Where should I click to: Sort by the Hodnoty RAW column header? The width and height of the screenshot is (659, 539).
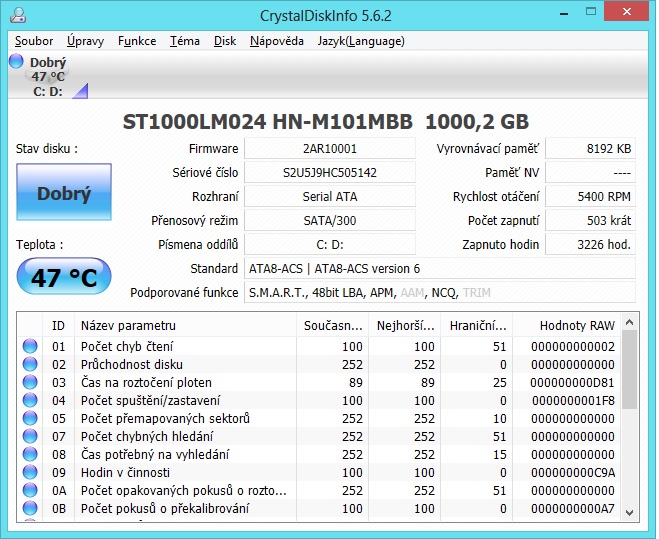tap(576, 325)
